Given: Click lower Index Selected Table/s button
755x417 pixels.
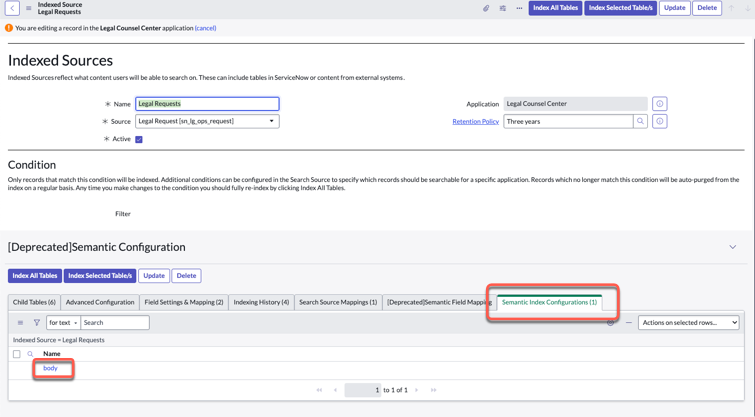Looking at the screenshot, I should pyautogui.click(x=100, y=276).
